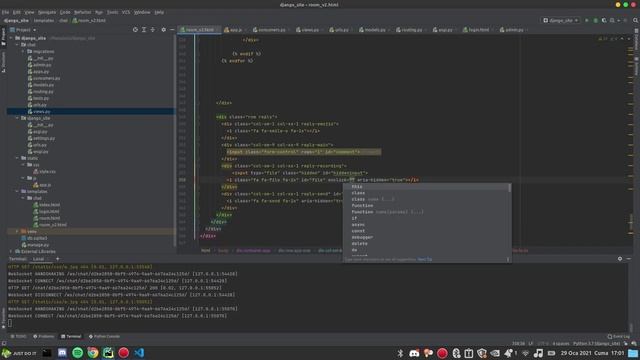Click the Collapse All icon in Project panel header
This screenshot has width=640, height=360.
pos(153,29)
